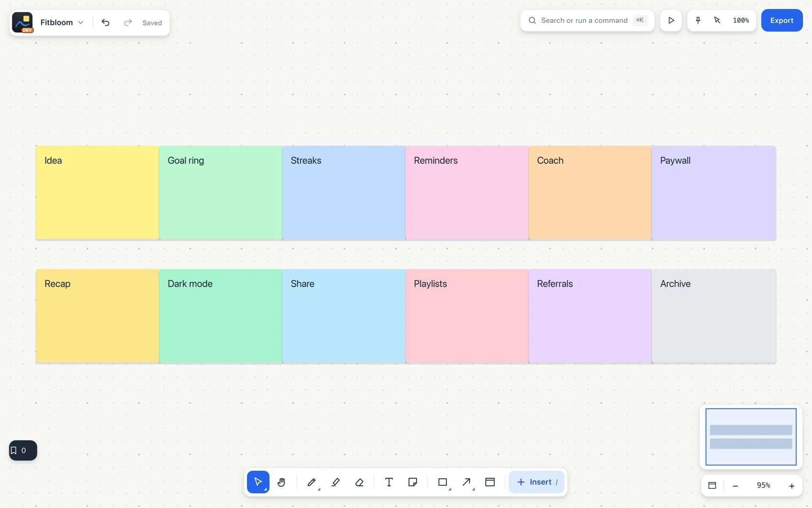Select the Recap sticky note
Screen dimensions: 812x508
click(97, 316)
